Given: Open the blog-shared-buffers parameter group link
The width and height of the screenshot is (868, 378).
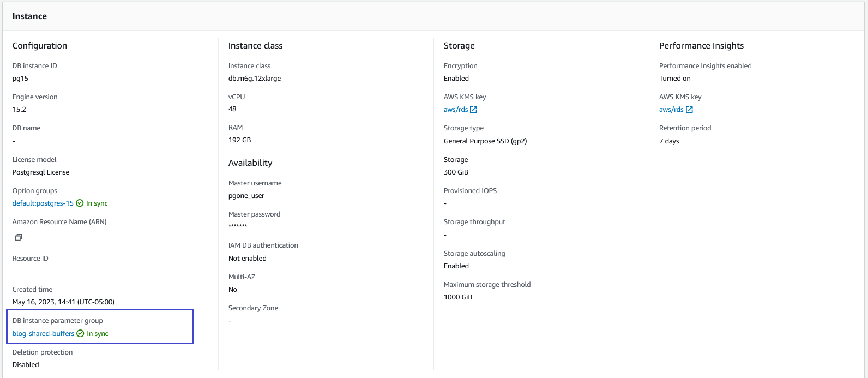Looking at the screenshot, I should (43, 334).
